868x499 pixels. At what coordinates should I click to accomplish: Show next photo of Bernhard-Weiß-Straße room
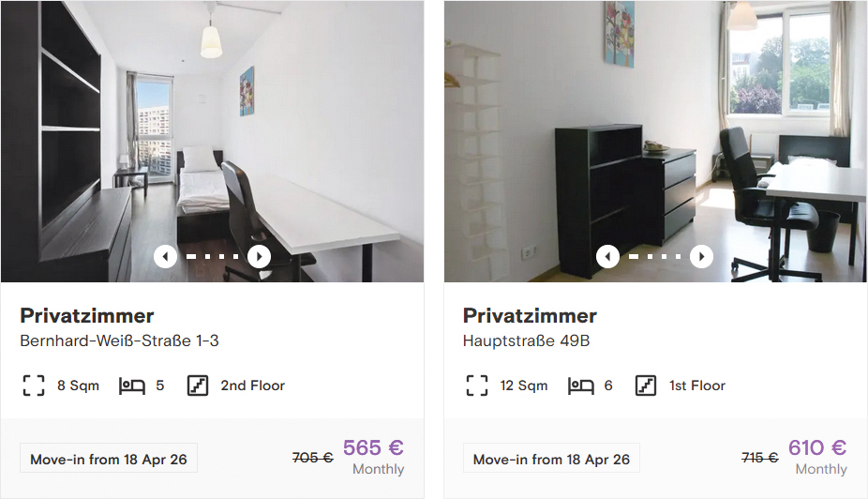(x=259, y=256)
